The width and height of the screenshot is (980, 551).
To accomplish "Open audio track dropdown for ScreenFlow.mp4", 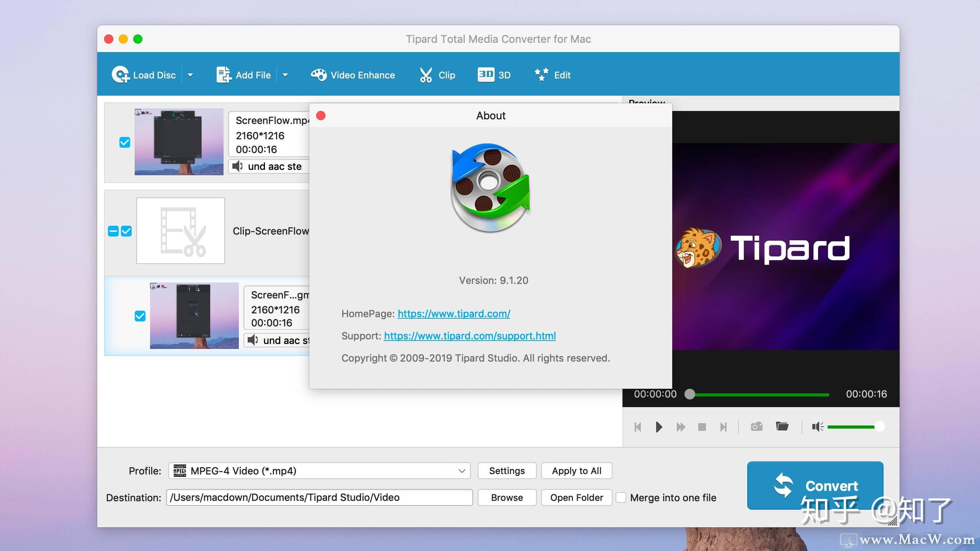I will [x=269, y=166].
